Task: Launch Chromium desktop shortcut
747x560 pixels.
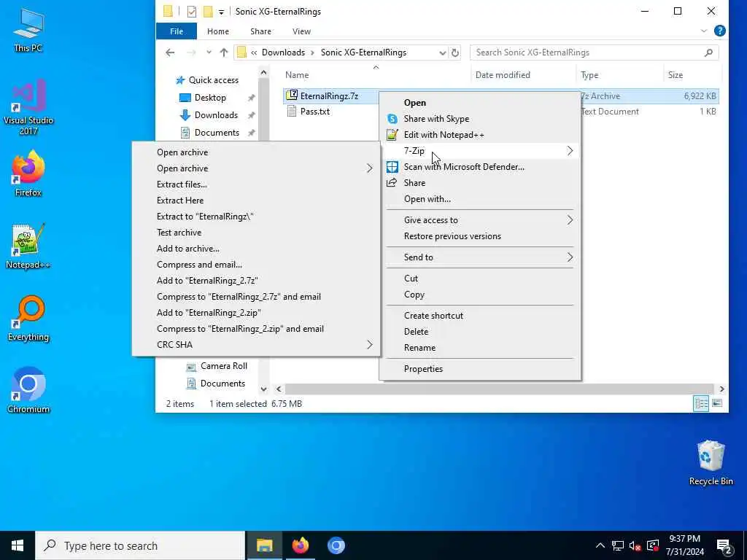Action: coord(28,391)
